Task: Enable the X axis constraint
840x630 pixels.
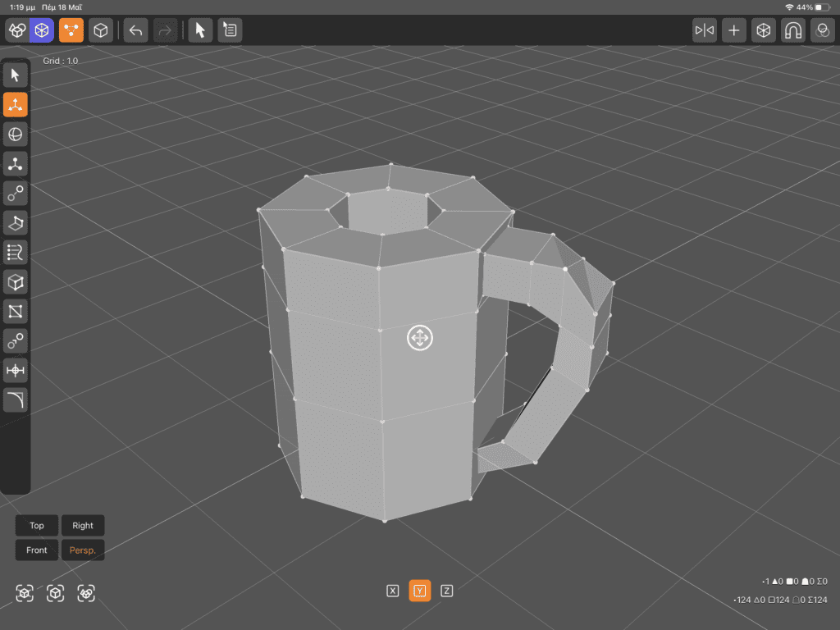Action: tap(392, 591)
